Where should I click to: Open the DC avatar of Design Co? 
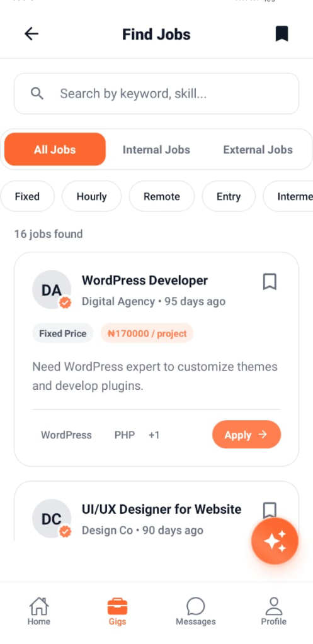click(52, 518)
